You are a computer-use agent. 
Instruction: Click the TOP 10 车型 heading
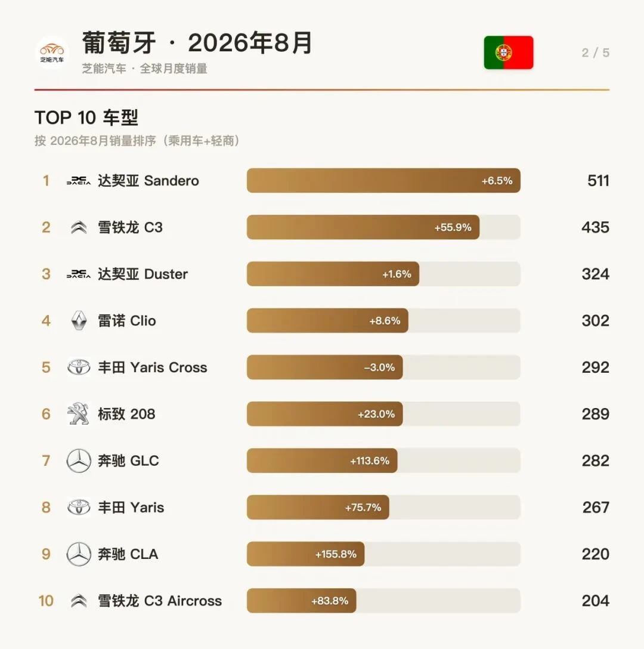[86, 118]
